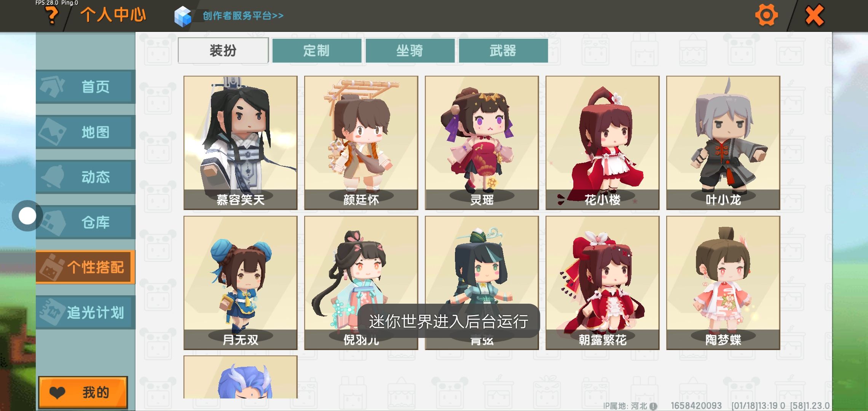Pick the 陶梦蝶 outfit thumbnail
The image size is (868, 411).
tap(723, 283)
